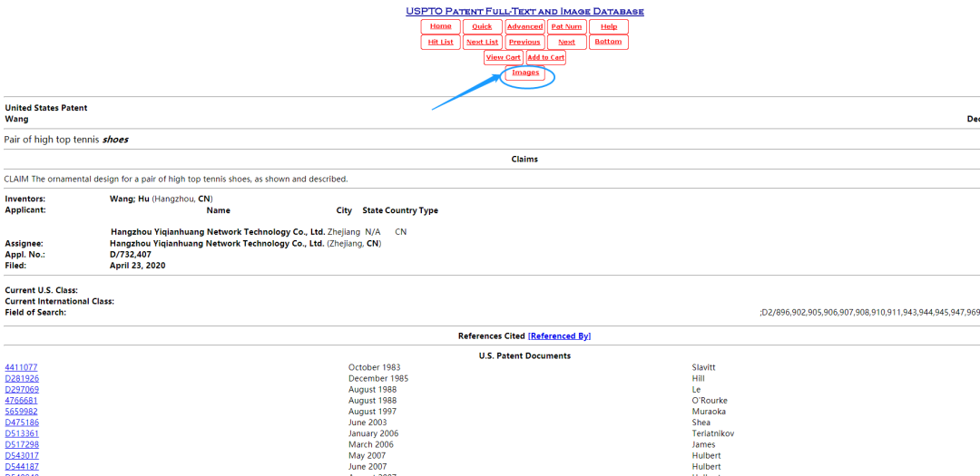Click the 'June 2003' date cell
This screenshot has width=980, height=476.
pyautogui.click(x=367, y=423)
